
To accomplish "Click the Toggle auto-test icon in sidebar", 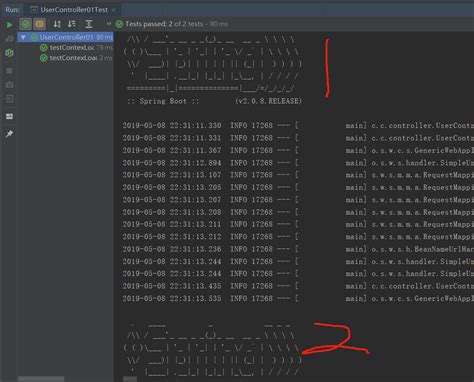I will coord(9,53).
